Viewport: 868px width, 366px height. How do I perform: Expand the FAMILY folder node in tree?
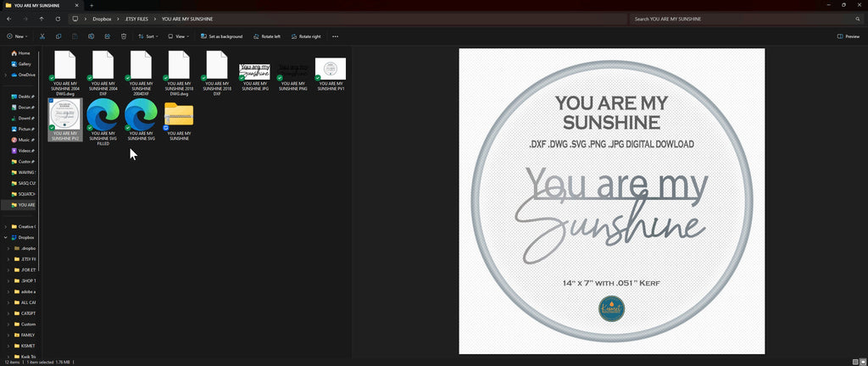point(8,335)
